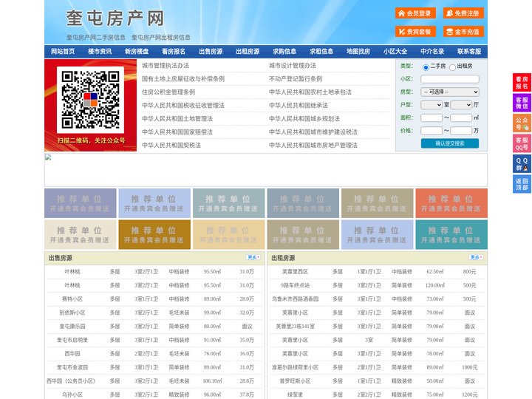Screen dimensions: 532x399
Task: Open the 出租房源 navigation item
Action: tap(248, 52)
